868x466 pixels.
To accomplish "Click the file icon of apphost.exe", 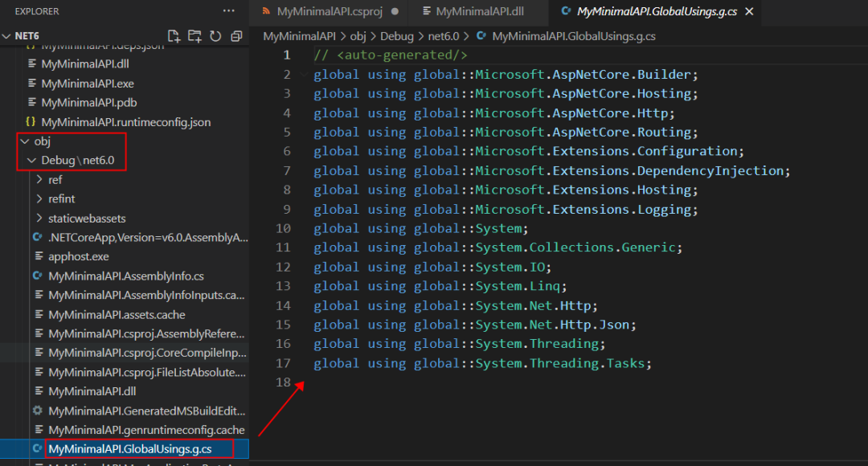I will 39,256.
